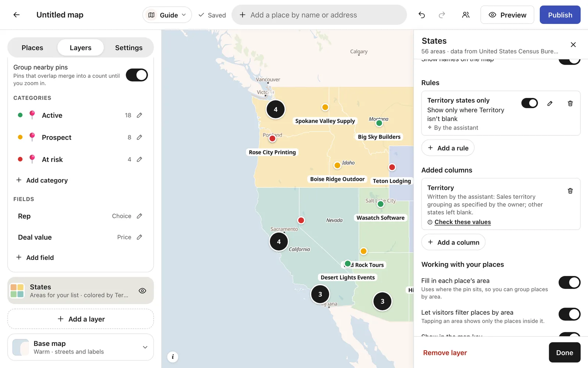Click the Untitled map title
The image size is (588, 368).
tap(60, 15)
